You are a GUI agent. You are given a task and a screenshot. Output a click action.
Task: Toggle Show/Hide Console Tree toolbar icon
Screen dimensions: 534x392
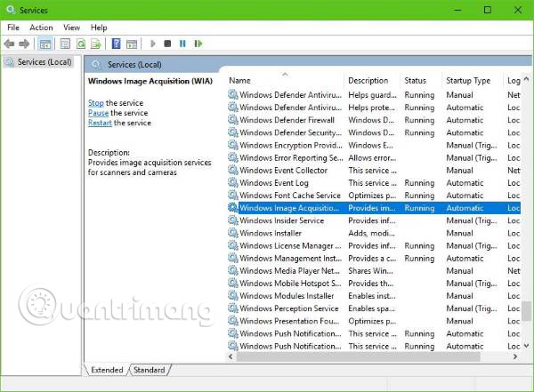(45, 44)
